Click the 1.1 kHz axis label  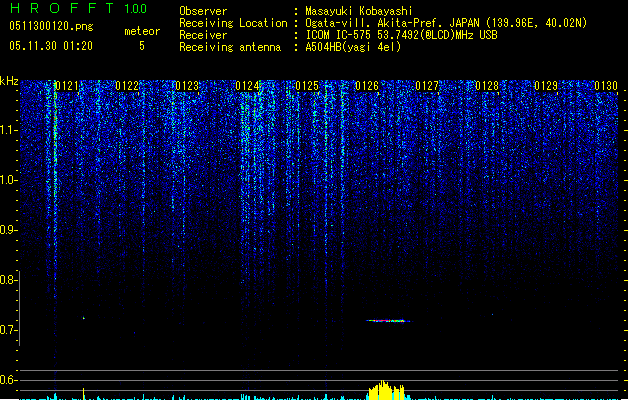[x=9, y=130]
